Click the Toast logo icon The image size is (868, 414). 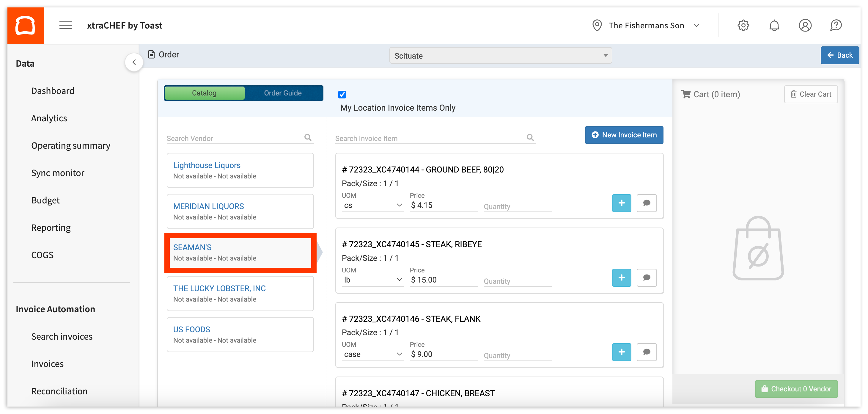(x=26, y=26)
